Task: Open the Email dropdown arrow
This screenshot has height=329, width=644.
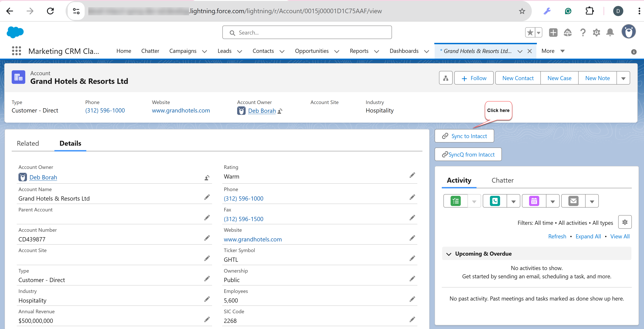Action: pos(592,201)
